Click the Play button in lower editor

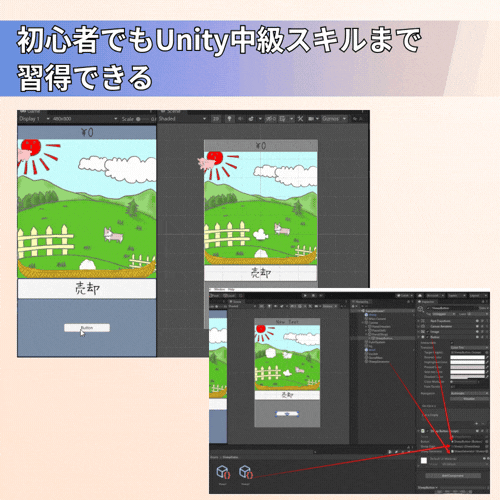pyautogui.click(x=305, y=296)
